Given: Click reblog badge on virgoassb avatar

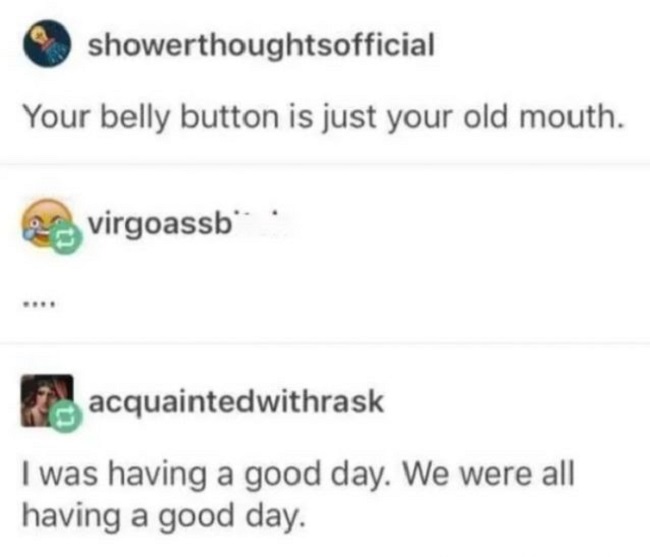Looking at the screenshot, I should 66,239.
